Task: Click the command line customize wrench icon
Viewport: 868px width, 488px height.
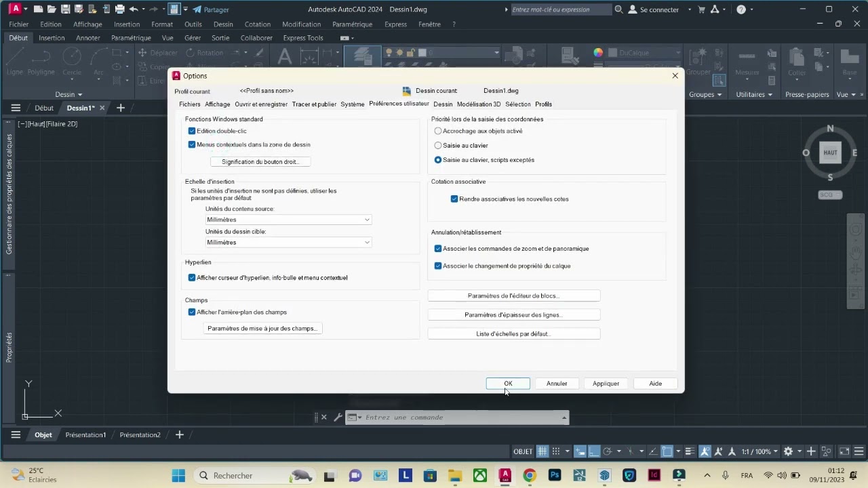Action: (x=336, y=418)
